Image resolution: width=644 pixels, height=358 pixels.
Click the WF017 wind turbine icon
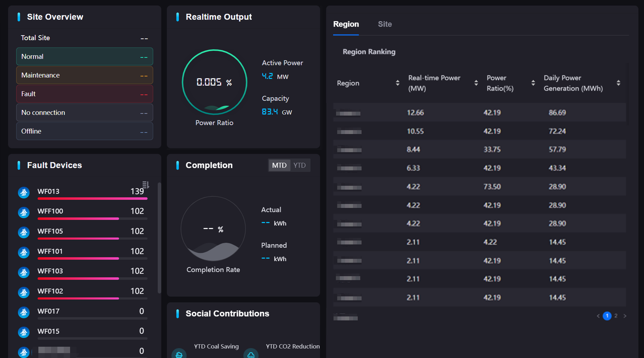coord(24,312)
